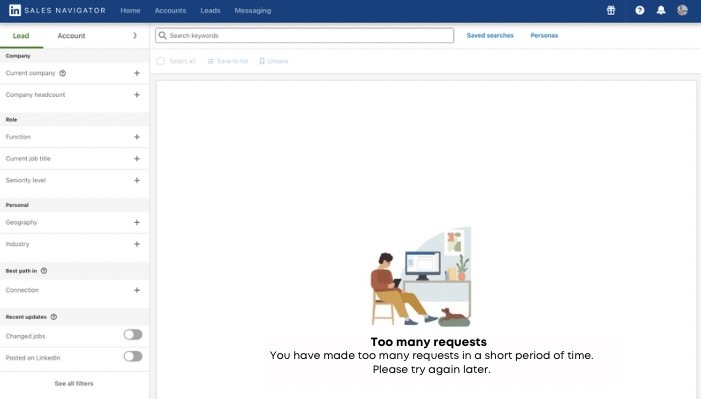
Task: Click the Unsave bookmark icon
Action: click(x=262, y=61)
